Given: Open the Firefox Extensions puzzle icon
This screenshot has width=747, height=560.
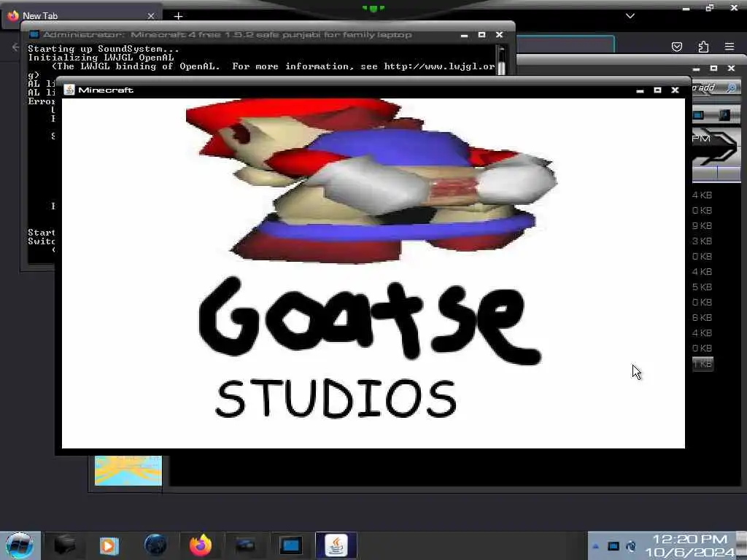Looking at the screenshot, I should click(x=703, y=47).
